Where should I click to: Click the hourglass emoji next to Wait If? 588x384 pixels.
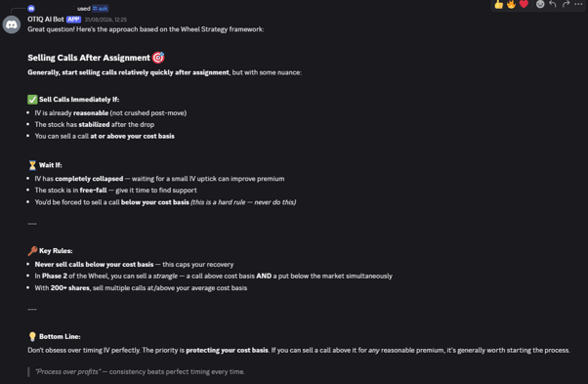pyautogui.click(x=32, y=165)
